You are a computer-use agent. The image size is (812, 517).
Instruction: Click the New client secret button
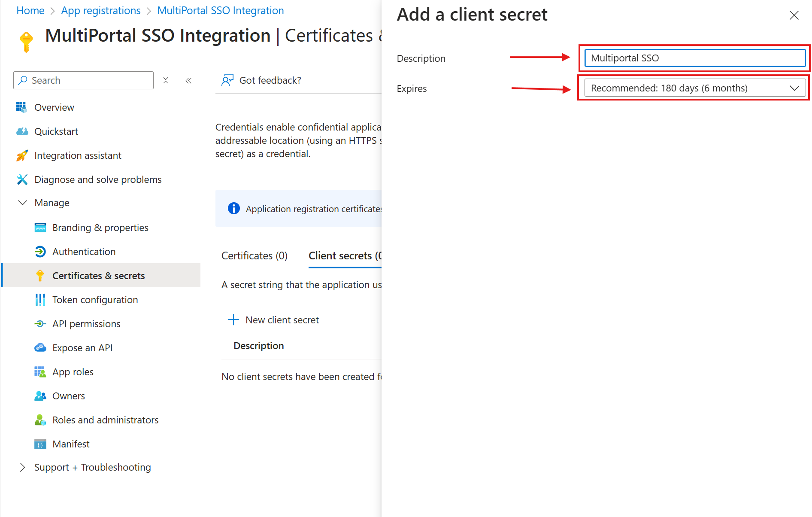coord(273,320)
